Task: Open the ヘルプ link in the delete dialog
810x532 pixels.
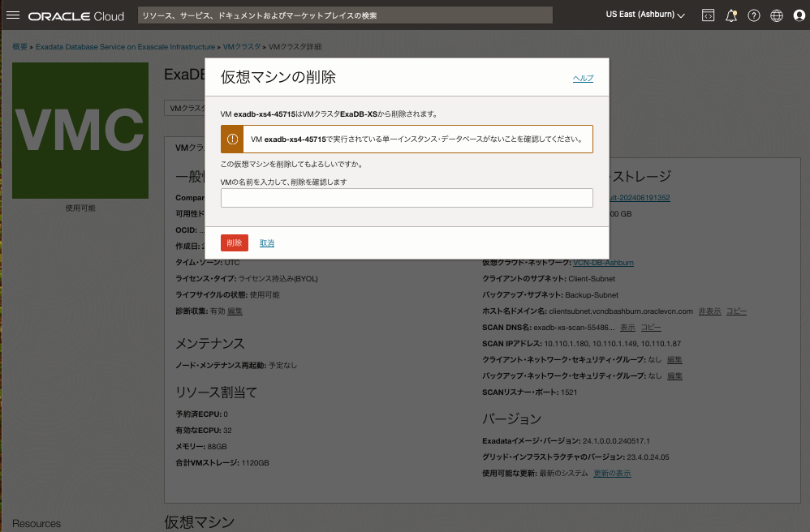Action: click(582, 77)
